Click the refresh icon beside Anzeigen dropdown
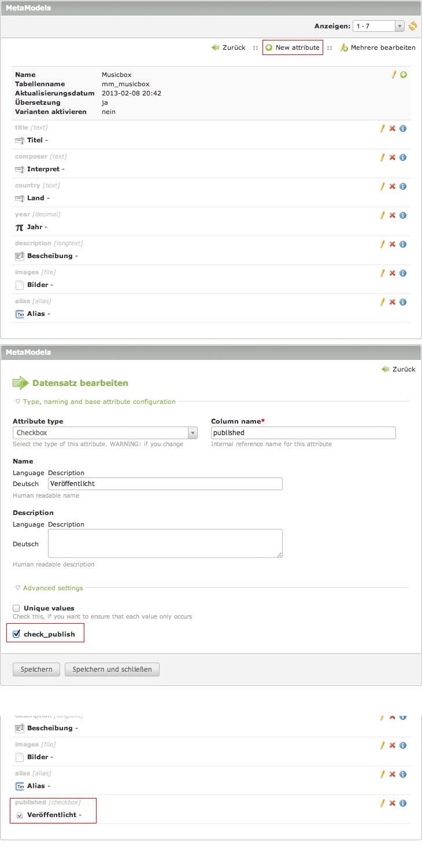 click(x=413, y=26)
